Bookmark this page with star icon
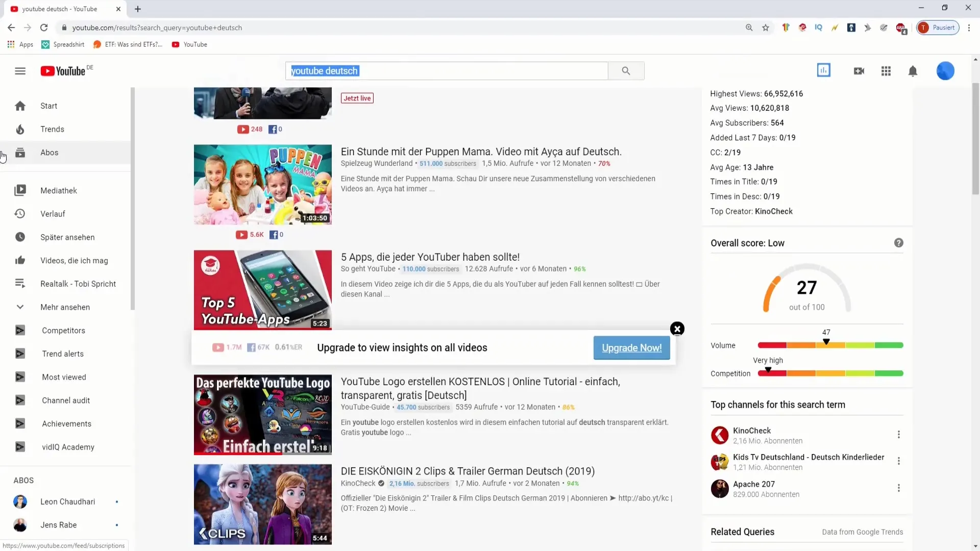Screen dimensions: 980x551 765,28
